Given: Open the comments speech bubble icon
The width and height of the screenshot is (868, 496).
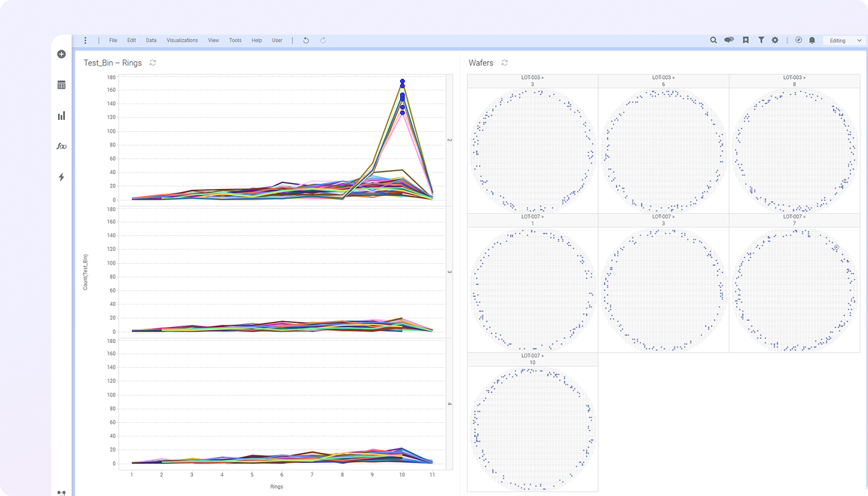Looking at the screenshot, I should (729, 41).
